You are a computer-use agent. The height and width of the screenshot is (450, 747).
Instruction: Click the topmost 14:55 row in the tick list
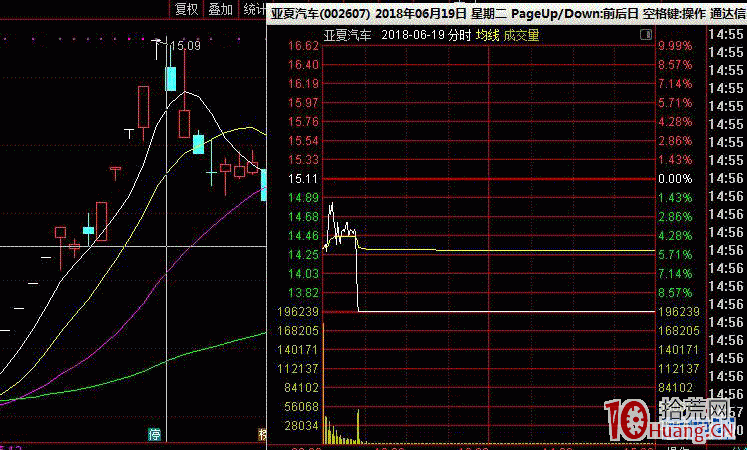pos(726,34)
